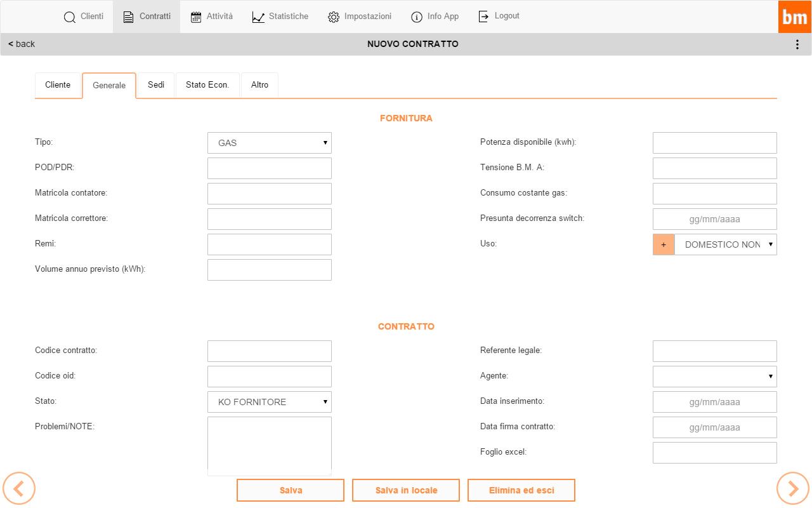Click the FORNITURA section heading

pyautogui.click(x=406, y=118)
